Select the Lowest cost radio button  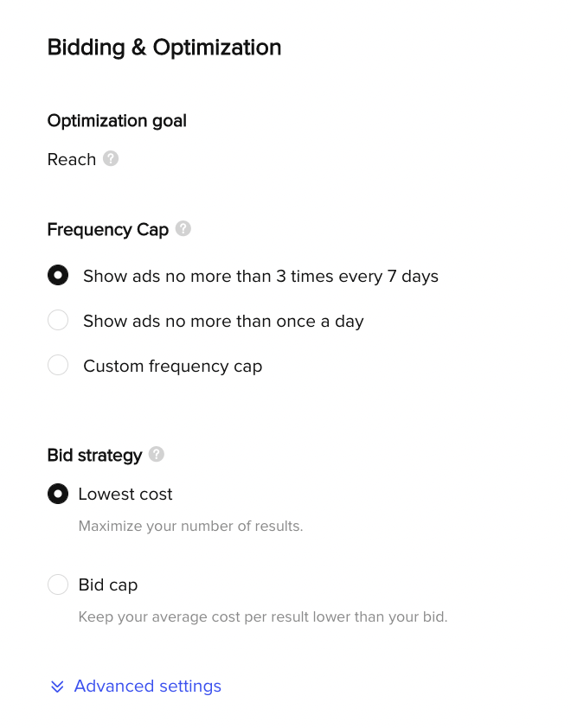coord(58,494)
